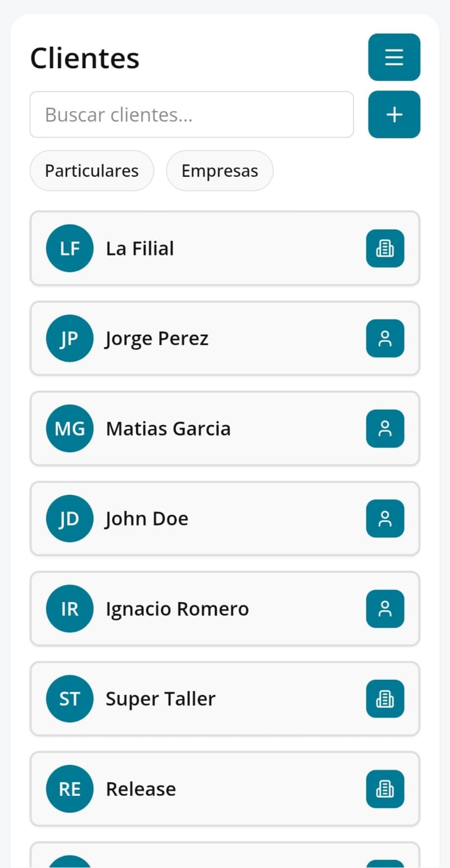Select the ST avatar for Super Taller
Screen dimensions: 450x868
(x=69, y=699)
